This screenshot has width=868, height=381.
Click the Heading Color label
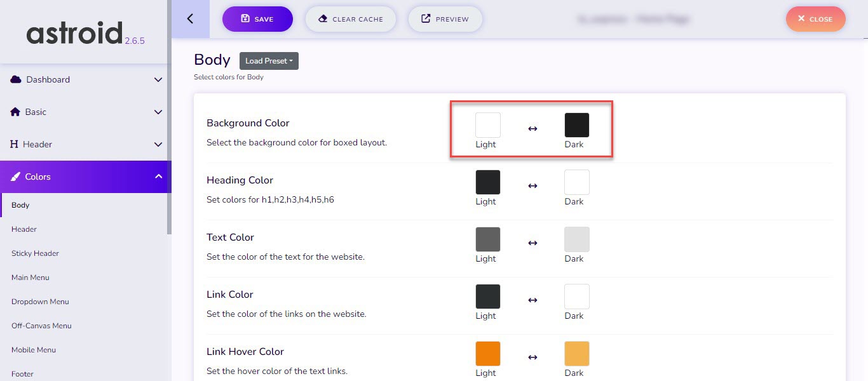240,180
